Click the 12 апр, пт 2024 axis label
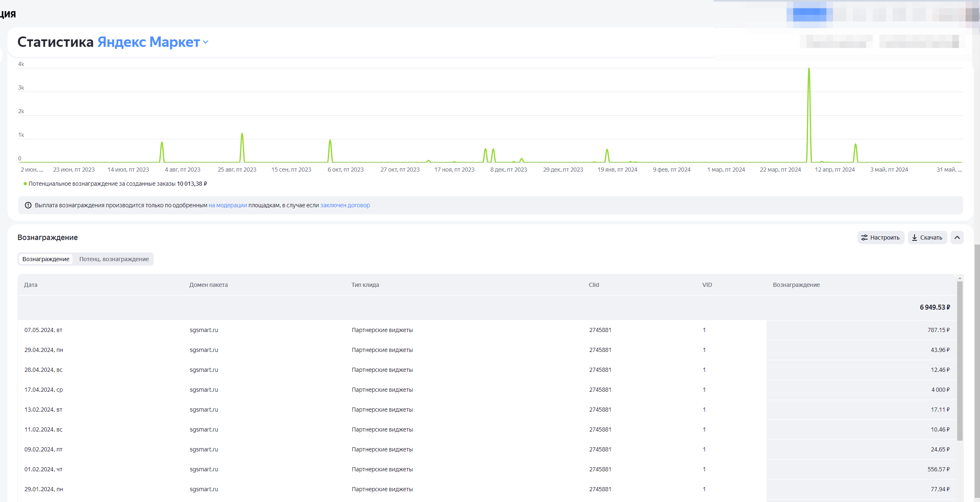This screenshot has width=980, height=502. click(835, 170)
